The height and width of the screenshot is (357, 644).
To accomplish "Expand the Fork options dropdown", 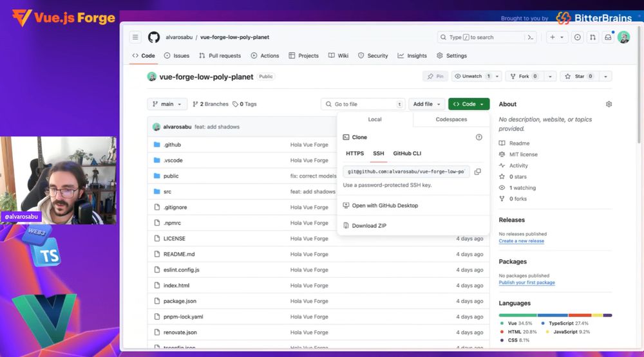I will [x=550, y=77].
